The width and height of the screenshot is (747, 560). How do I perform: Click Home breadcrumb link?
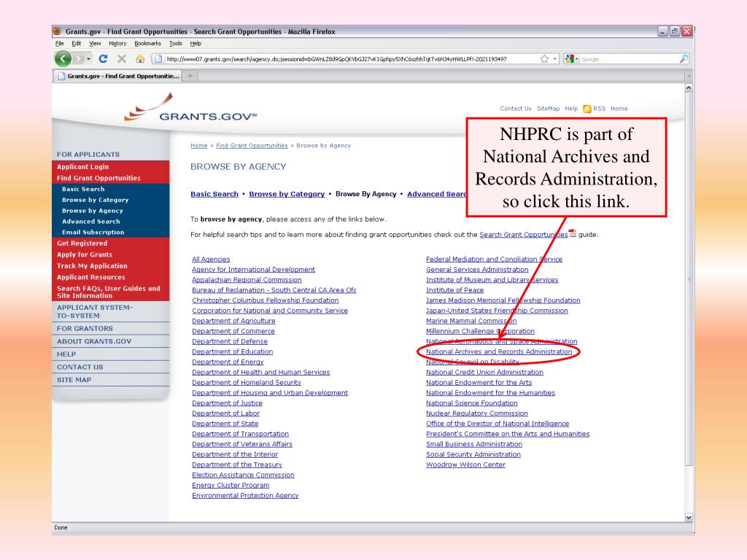(198, 146)
